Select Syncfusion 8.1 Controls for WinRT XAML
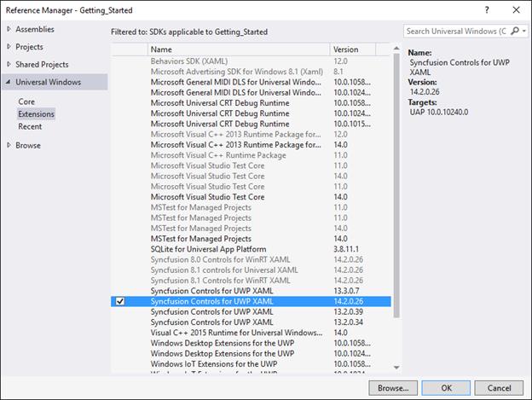The height and width of the screenshot is (400, 532). point(251,281)
